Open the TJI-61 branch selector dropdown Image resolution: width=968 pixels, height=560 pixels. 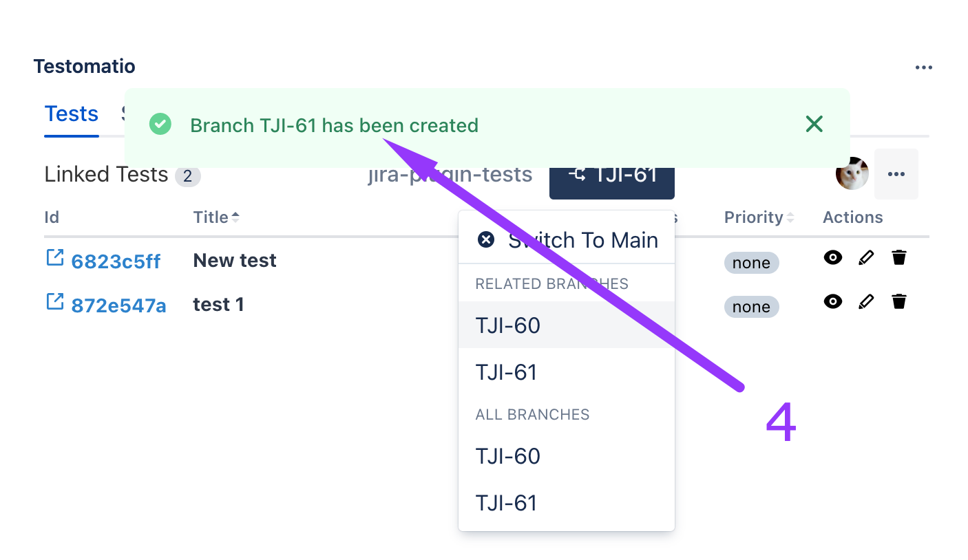click(611, 180)
